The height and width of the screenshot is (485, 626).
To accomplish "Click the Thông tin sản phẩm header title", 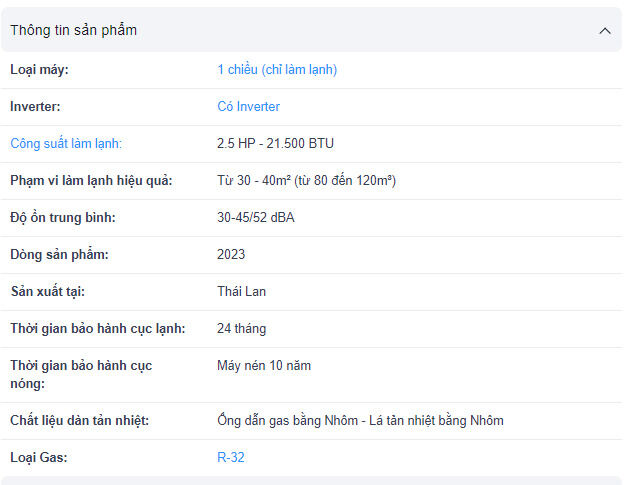I will tap(74, 31).
